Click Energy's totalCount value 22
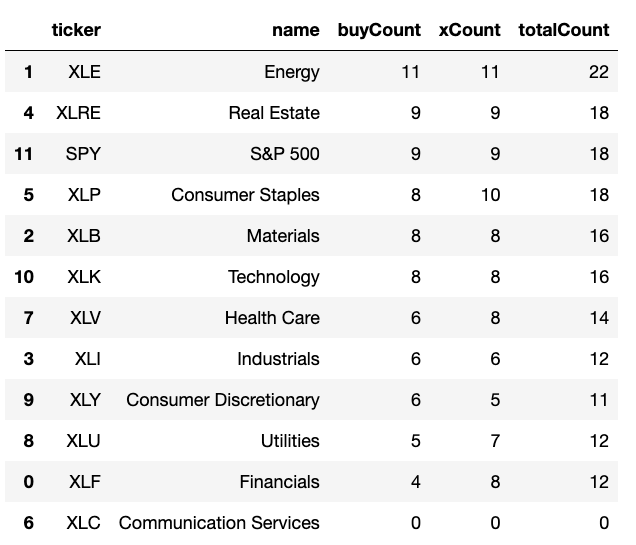636x545 pixels. [x=598, y=72]
